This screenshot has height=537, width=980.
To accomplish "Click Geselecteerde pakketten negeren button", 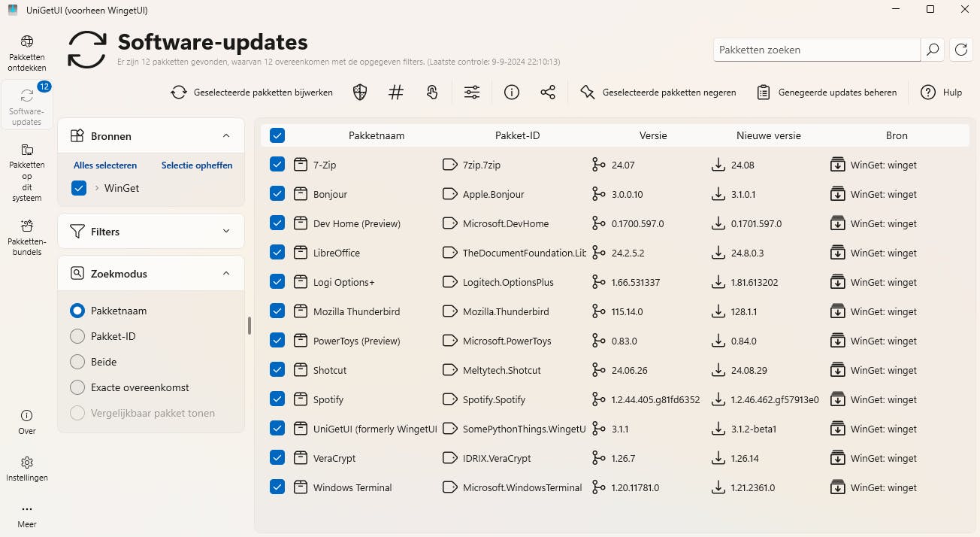I will click(658, 93).
